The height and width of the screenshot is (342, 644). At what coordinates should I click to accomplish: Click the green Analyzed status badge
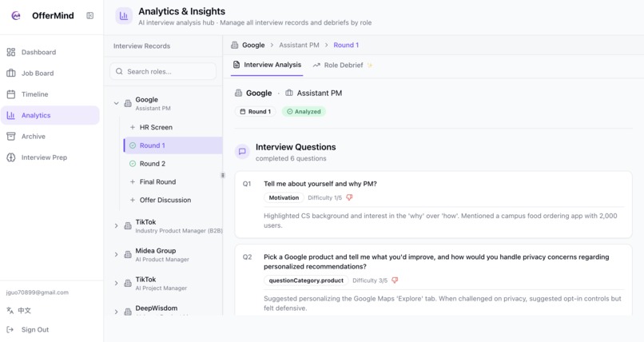[x=304, y=112]
